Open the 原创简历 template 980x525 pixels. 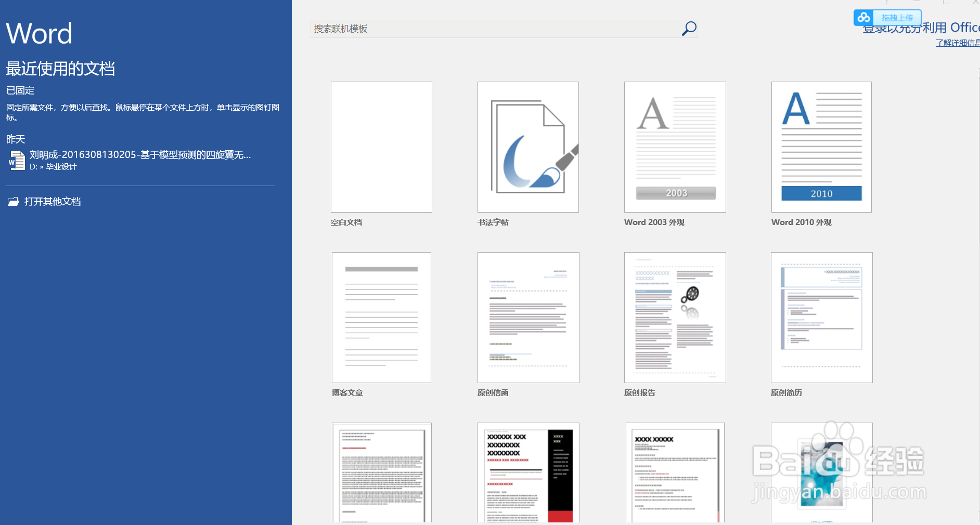click(821, 318)
